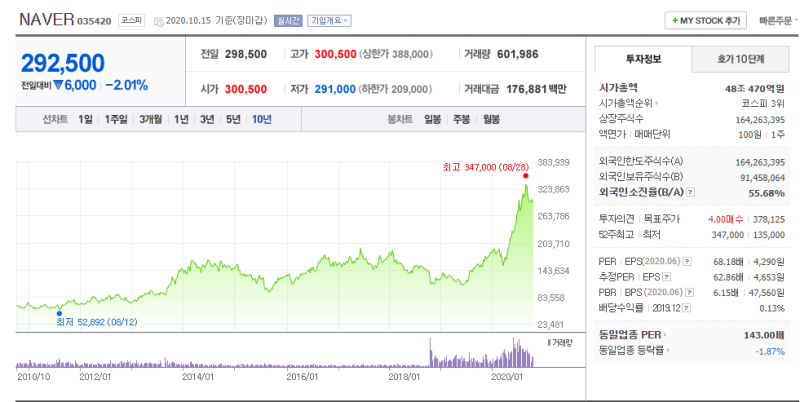Click the 저가 value 291,000

pyautogui.click(x=335, y=89)
